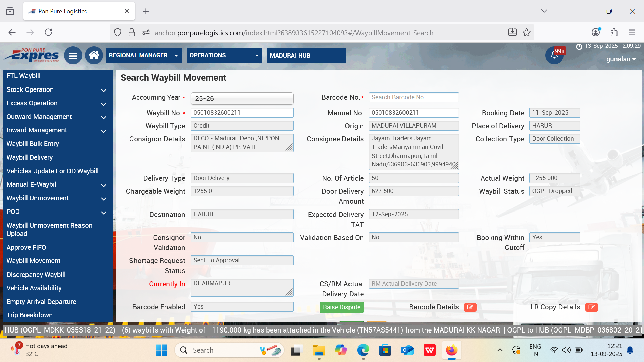Screen dimensions: 644x362
Task: Click the Barcode No. search field
Action: coord(413,97)
